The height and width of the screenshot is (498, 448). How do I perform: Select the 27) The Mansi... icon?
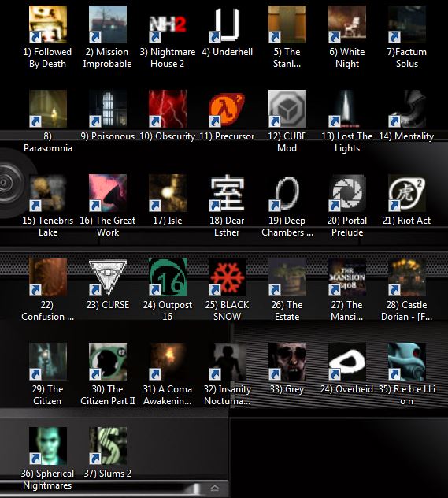(347, 277)
